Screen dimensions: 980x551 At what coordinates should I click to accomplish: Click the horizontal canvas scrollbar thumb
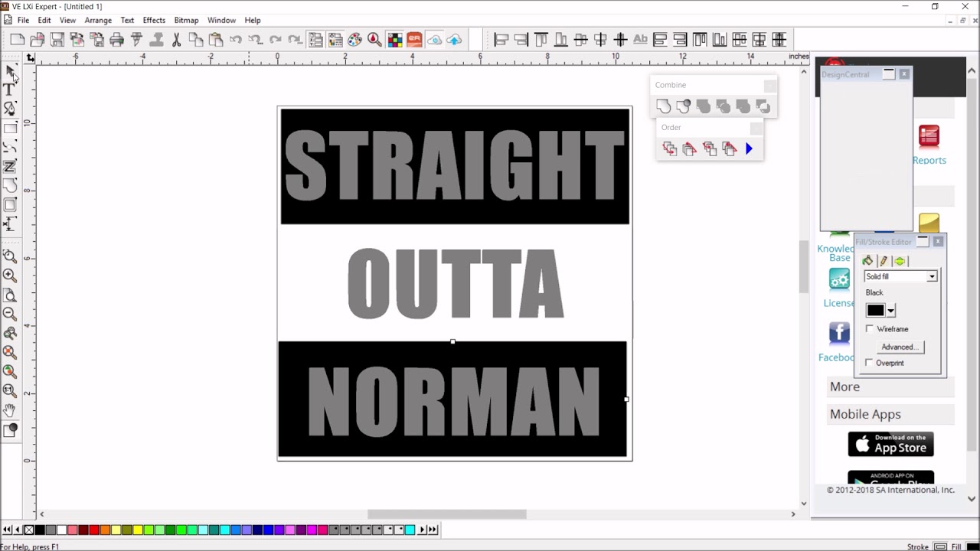[447, 514]
